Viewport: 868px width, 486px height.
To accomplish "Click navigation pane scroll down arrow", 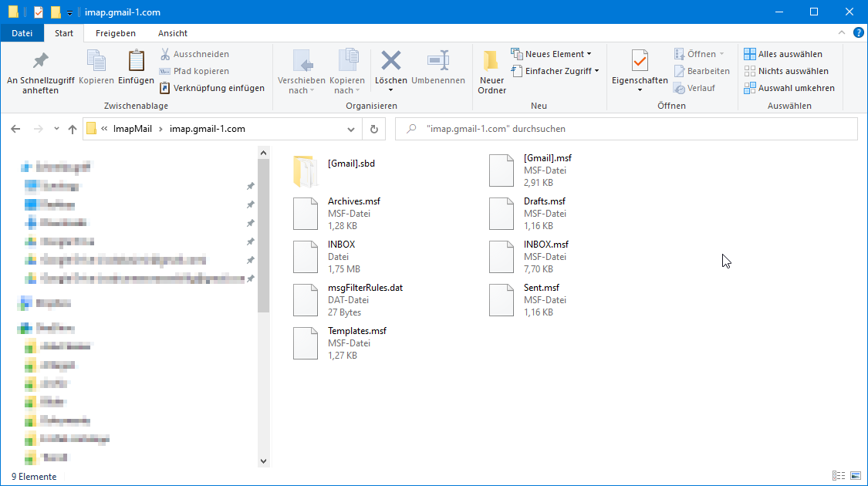I will (264, 461).
